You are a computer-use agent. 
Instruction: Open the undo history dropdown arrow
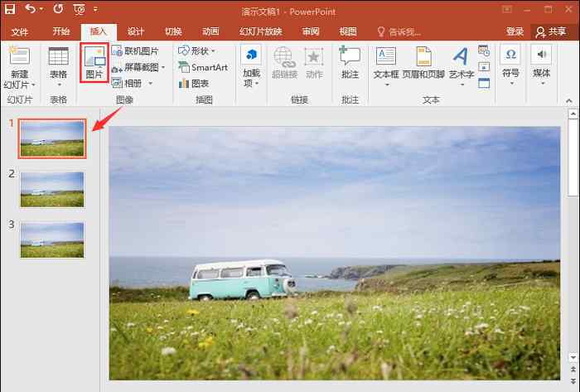coord(41,9)
